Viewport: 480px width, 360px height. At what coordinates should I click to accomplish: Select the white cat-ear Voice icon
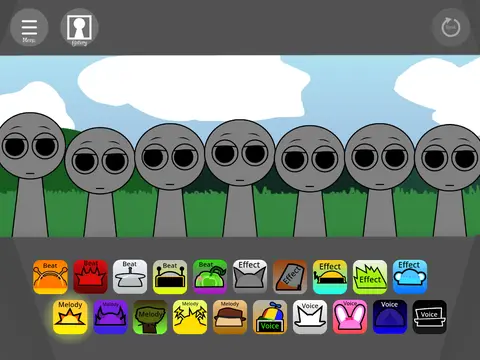[310, 317]
